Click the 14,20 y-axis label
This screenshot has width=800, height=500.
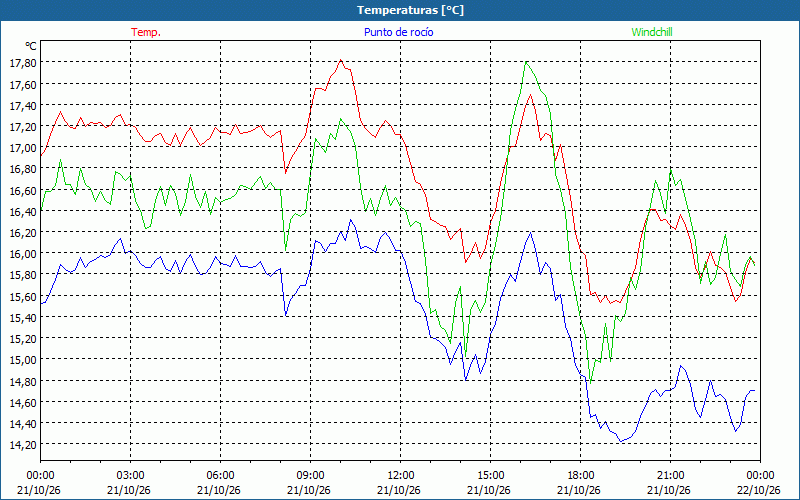(x=22, y=445)
